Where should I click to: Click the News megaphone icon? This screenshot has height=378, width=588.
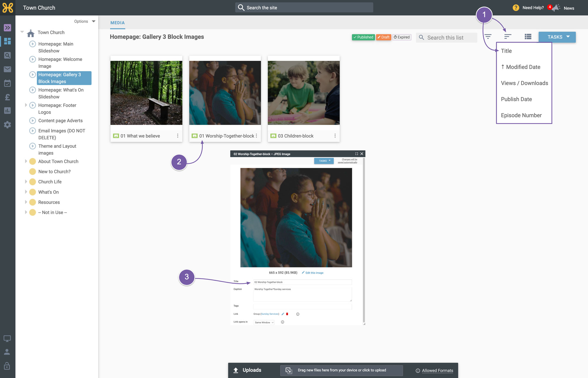(555, 8)
